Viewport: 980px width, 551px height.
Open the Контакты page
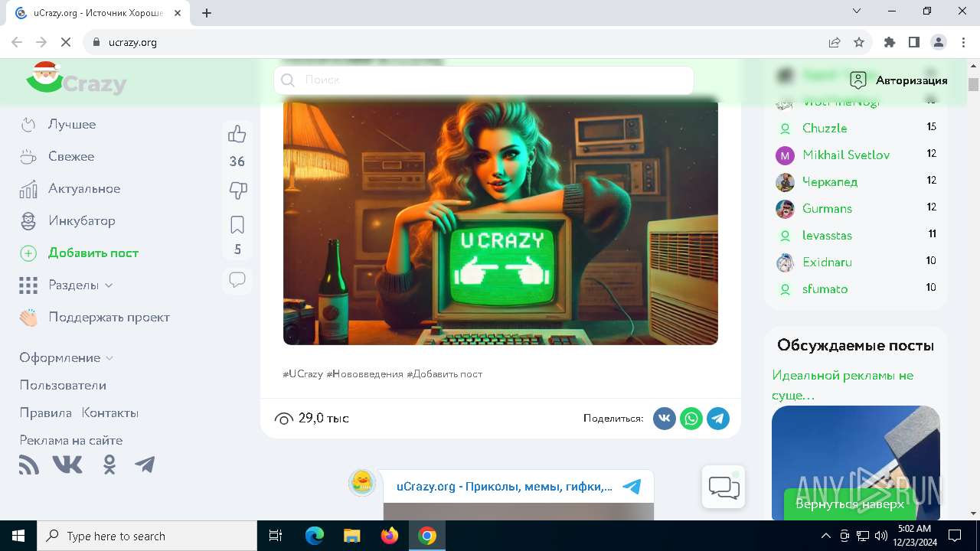tap(110, 412)
